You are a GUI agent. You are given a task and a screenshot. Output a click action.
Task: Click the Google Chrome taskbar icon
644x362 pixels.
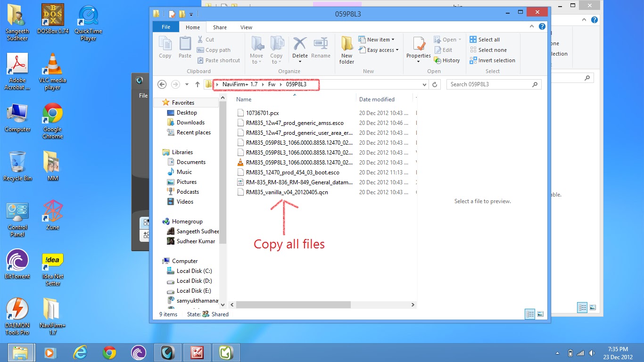pyautogui.click(x=109, y=353)
